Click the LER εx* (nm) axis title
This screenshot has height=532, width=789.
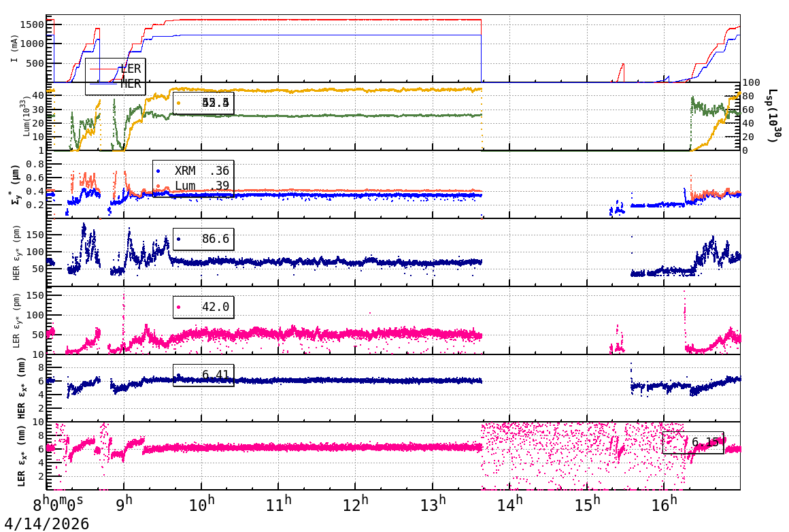pos(20,456)
